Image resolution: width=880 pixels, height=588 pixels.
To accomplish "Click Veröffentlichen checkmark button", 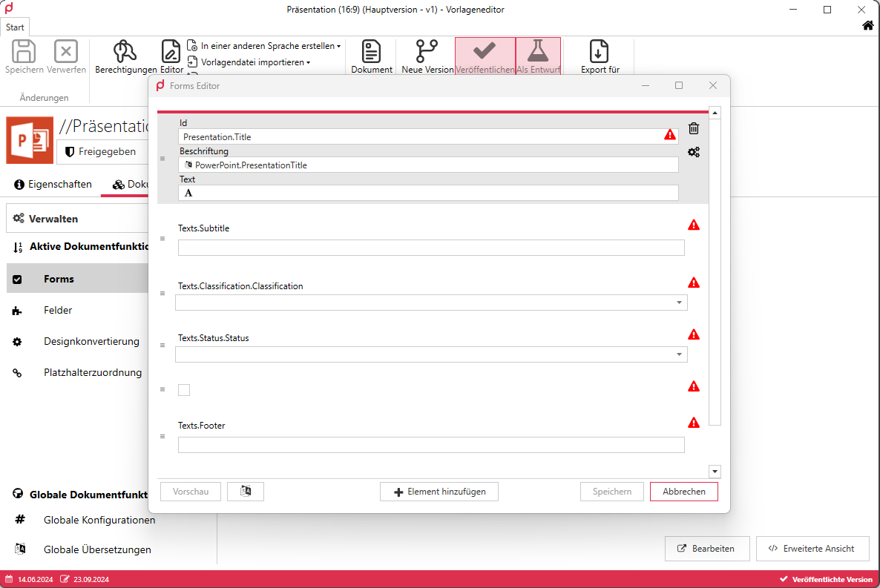I will tap(485, 56).
